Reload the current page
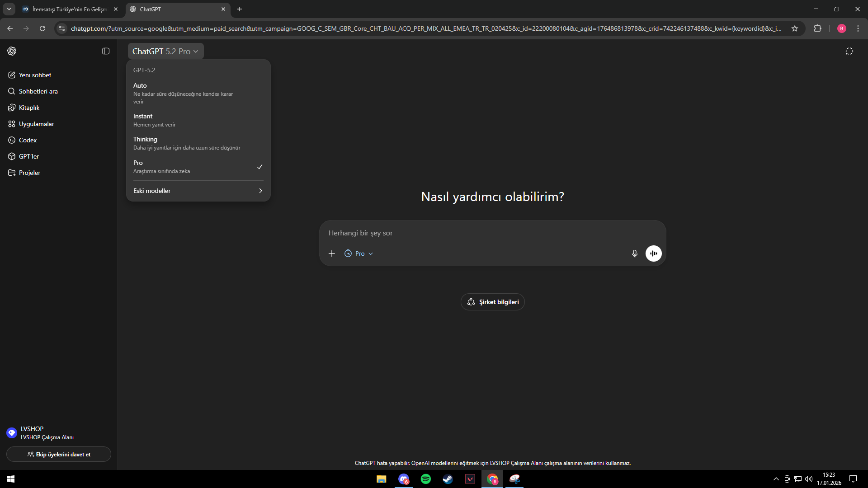868x488 pixels. point(42,28)
